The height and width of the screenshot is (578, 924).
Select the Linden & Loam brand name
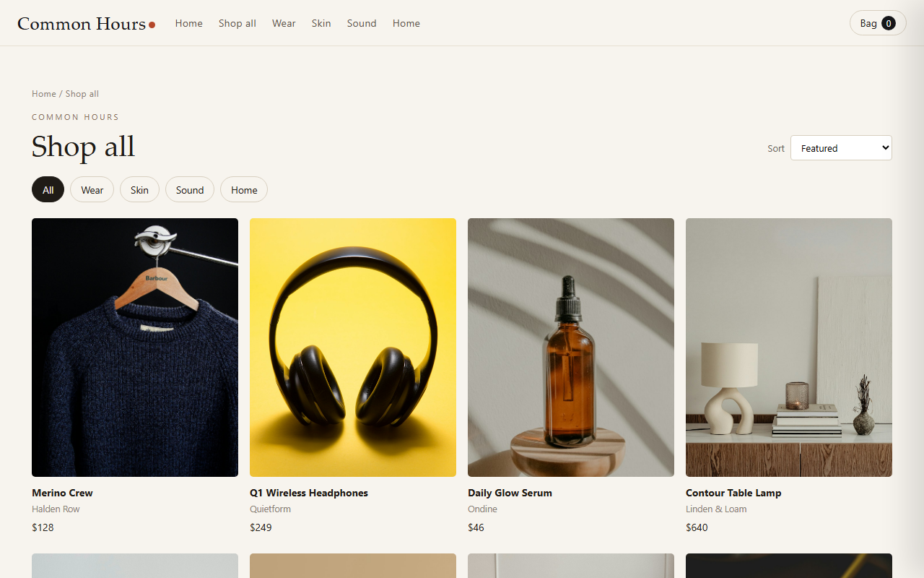[716, 509]
